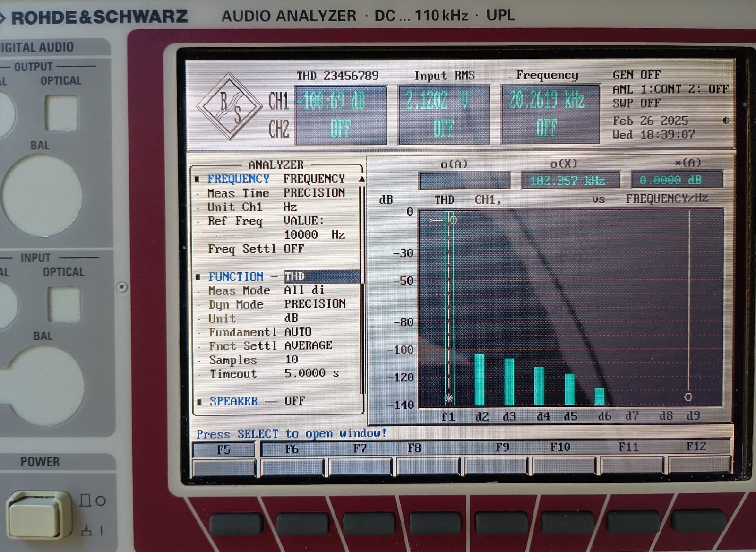Edit the 10000 Hz reference frequency field
Screen dimensions: 756x552
[x=314, y=235]
